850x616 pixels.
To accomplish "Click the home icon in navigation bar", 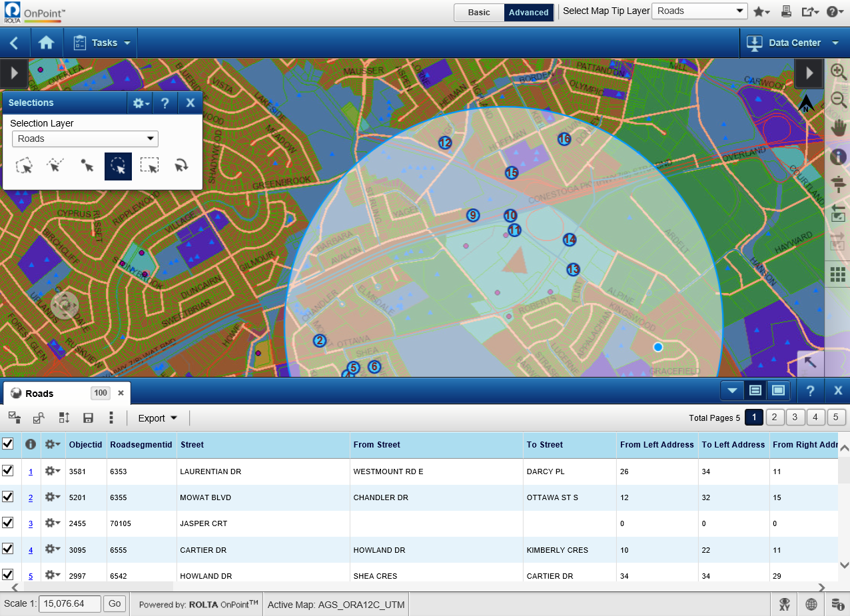I will (x=46, y=43).
